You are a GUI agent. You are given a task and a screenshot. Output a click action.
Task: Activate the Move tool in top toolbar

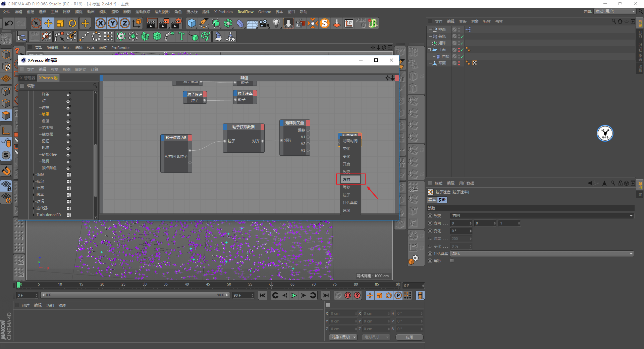[x=48, y=23]
